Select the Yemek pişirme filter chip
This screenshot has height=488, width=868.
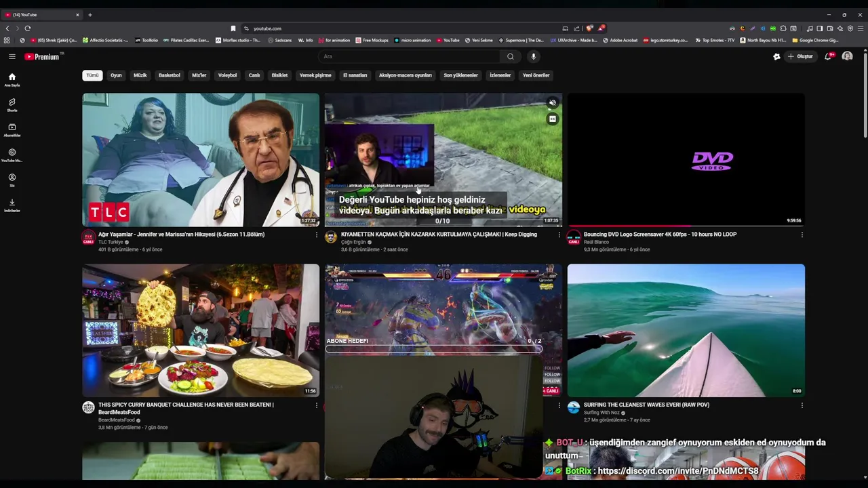[315, 75]
